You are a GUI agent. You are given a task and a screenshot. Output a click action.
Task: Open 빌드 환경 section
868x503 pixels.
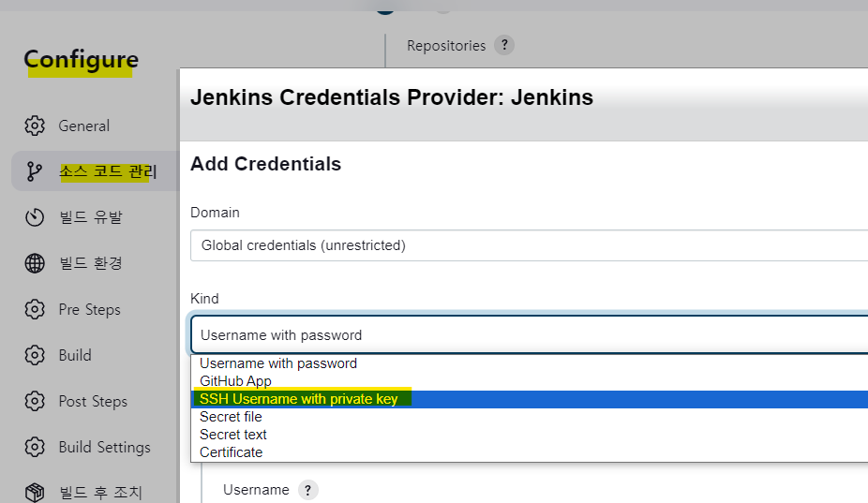tap(91, 263)
